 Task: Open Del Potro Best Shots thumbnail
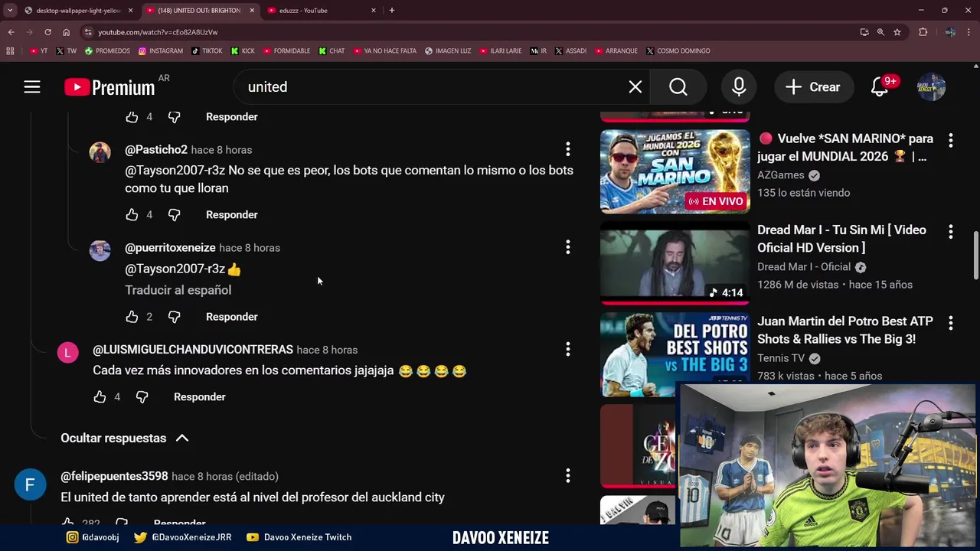(675, 354)
